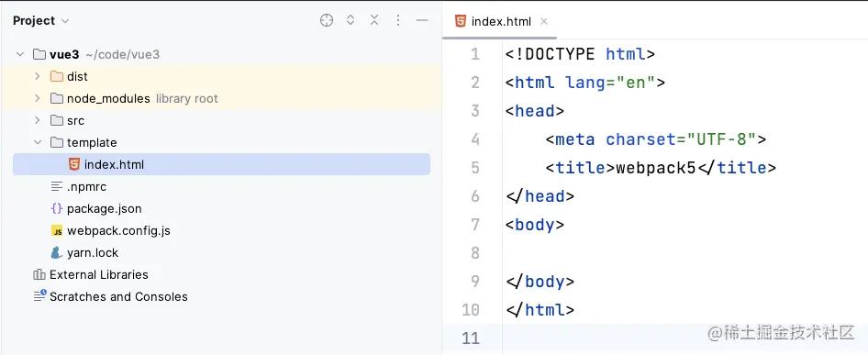Expand the node_modules folder
868x355 pixels.
37,98
